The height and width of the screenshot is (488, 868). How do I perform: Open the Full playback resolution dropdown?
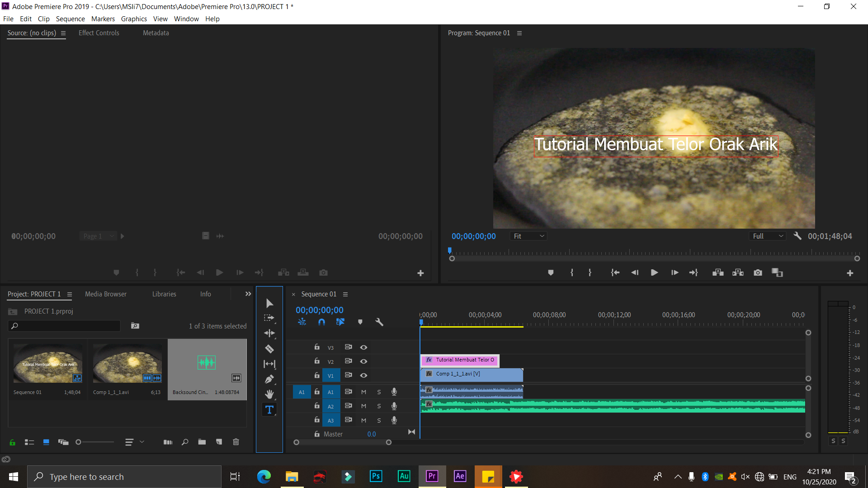click(768, 236)
